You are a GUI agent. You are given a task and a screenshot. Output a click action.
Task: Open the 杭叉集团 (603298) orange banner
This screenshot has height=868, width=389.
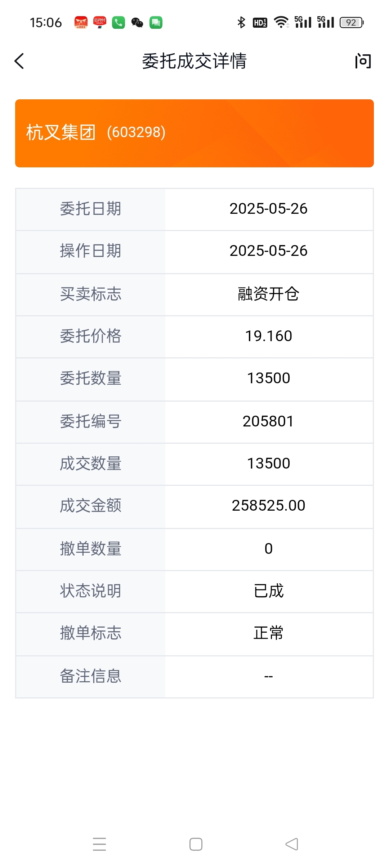(194, 133)
